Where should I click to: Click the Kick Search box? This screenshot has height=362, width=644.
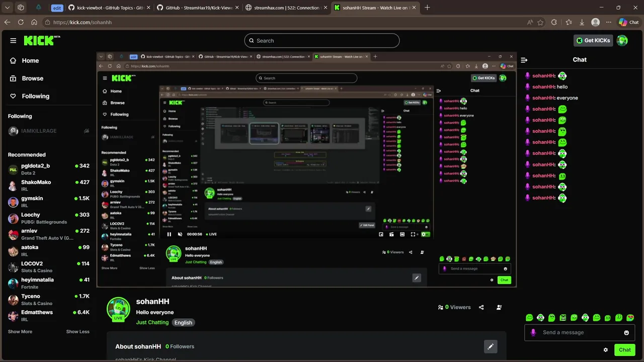point(322,41)
